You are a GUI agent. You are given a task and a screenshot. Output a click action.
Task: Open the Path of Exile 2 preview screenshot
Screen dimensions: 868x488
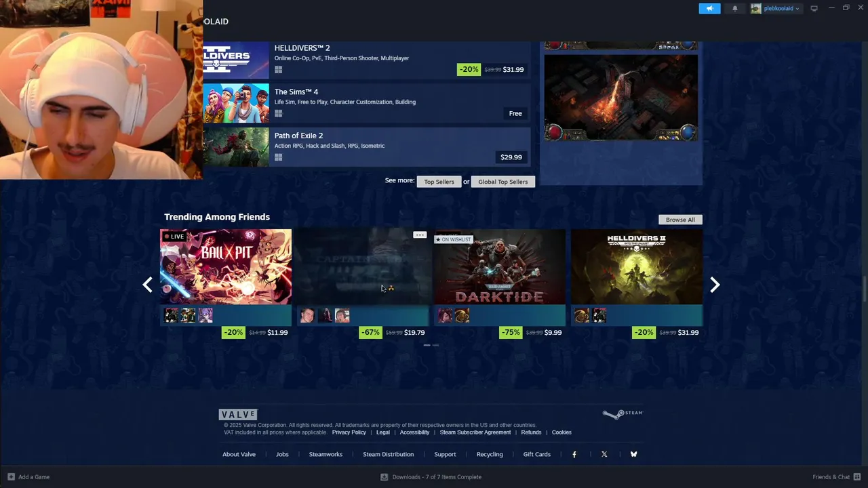click(x=620, y=98)
